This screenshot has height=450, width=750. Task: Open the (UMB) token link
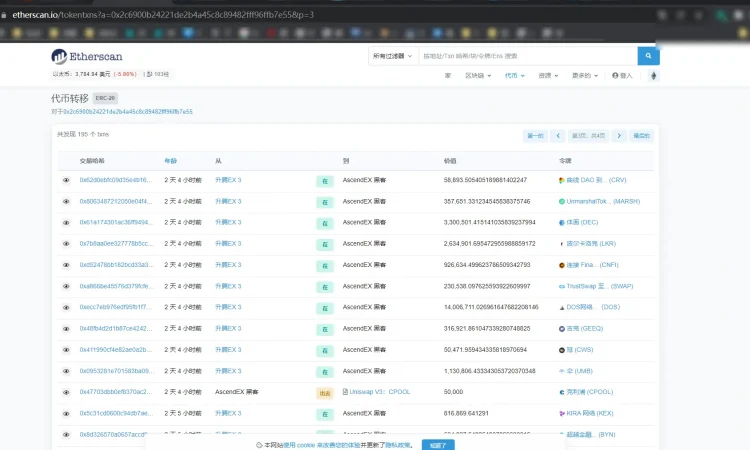point(580,371)
